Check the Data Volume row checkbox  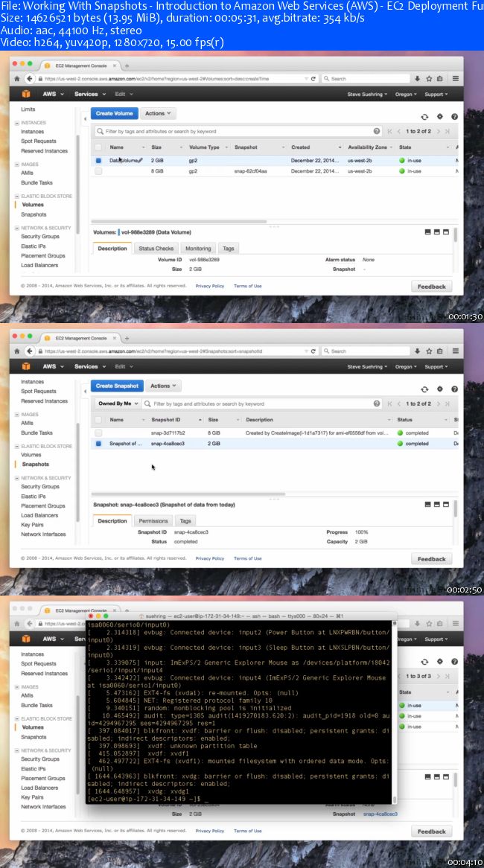coord(98,161)
